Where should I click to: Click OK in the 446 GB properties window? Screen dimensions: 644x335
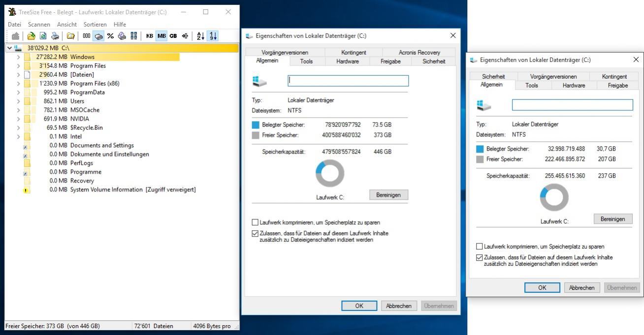point(359,306)
